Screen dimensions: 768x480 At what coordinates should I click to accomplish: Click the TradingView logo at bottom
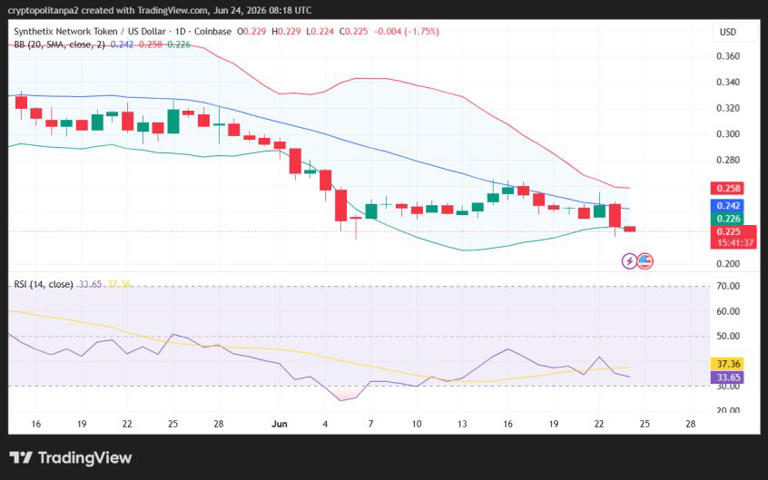coord(71,458)
